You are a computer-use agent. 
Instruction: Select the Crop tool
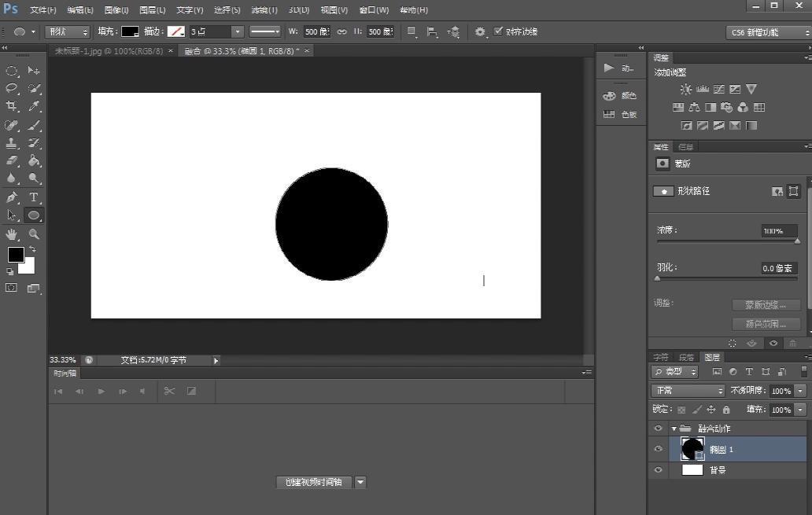pos(11,107)
